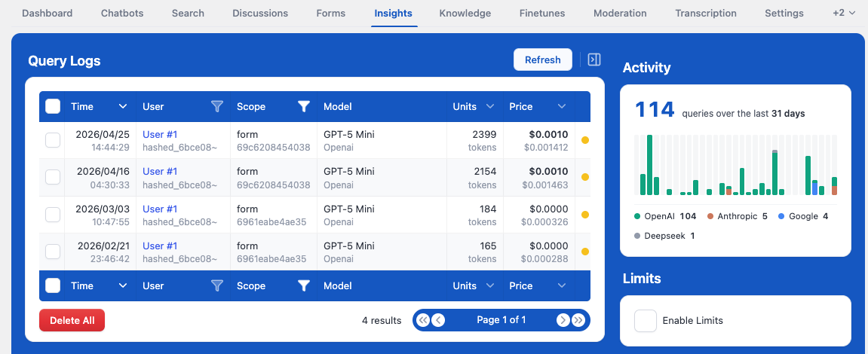This screenshot has width=868, height=354.
Task: Click the Deepseek legend gray dot
Action: point(638,237)
